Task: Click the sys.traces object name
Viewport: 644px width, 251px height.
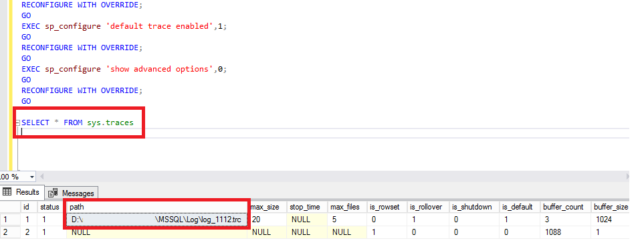Action: point(110,122)
